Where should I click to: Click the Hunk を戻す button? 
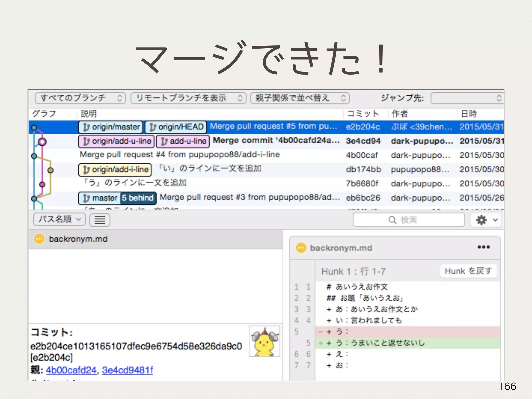[x=468, y=271]
